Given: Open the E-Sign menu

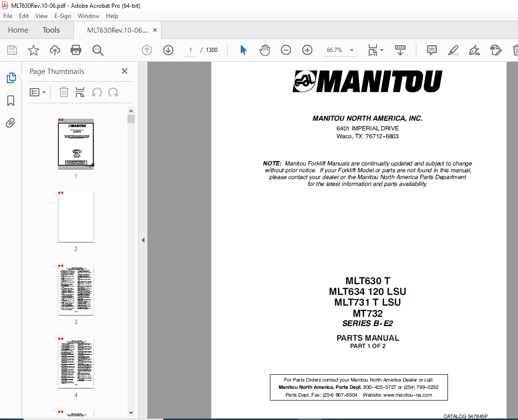Looking at the screenshot, I should pos(62,16).
